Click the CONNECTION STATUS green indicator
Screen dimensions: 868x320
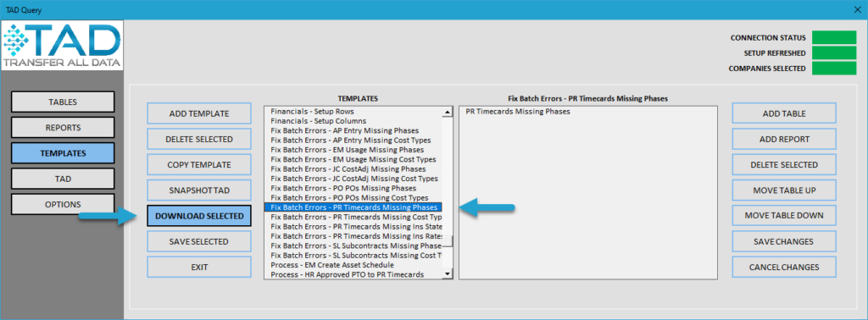(x=834, y=37)
